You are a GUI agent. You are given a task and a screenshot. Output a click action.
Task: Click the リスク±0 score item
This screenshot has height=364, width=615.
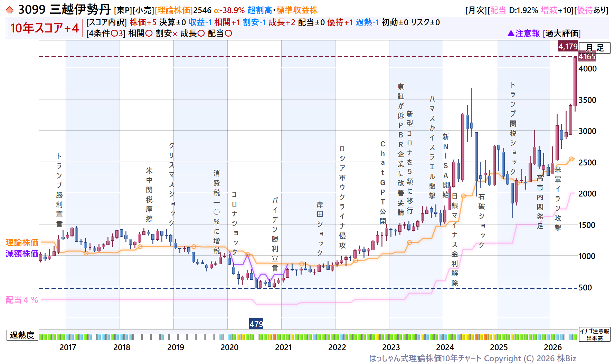(425, 22)
